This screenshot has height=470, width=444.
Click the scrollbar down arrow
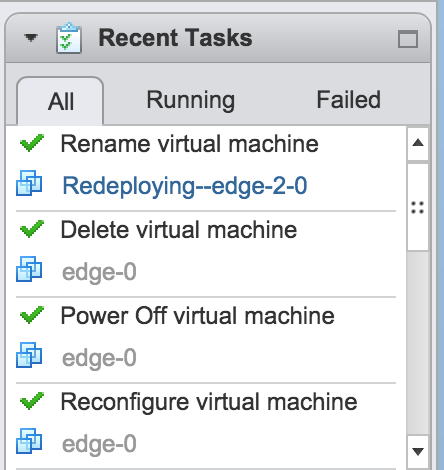click(x=418, y=452)
